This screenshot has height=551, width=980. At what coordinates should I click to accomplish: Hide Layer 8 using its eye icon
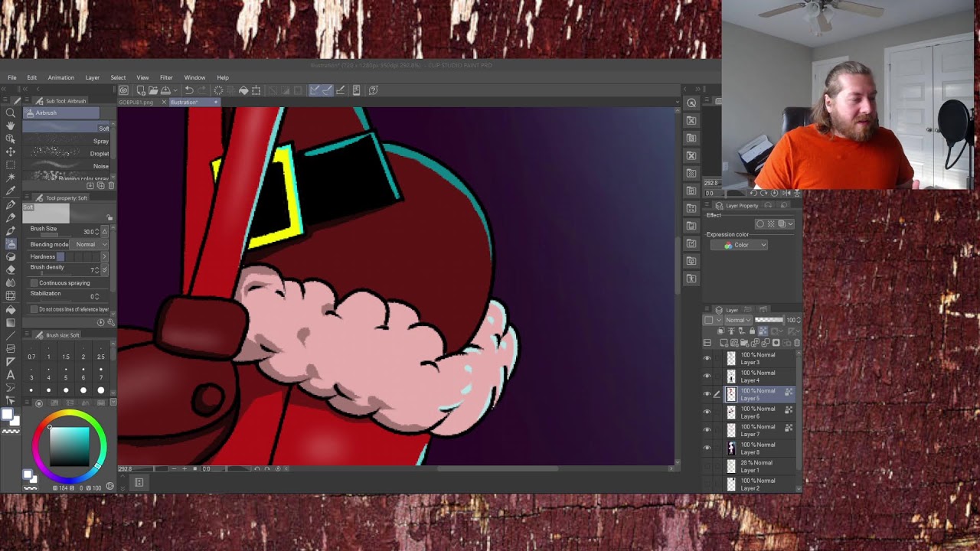[707, 448]
